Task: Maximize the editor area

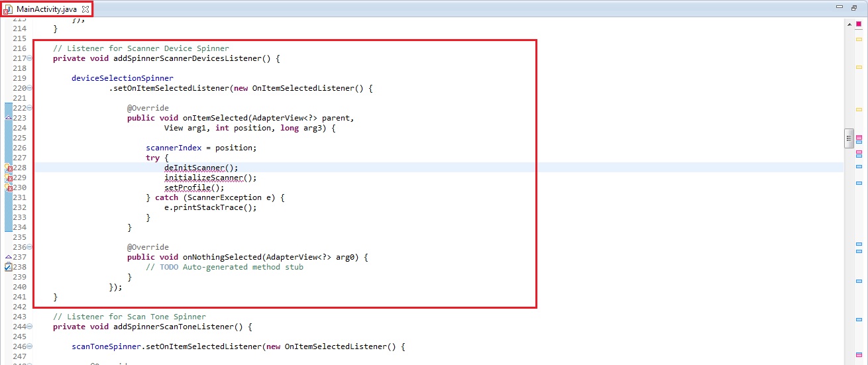Action: pos(854,7)
